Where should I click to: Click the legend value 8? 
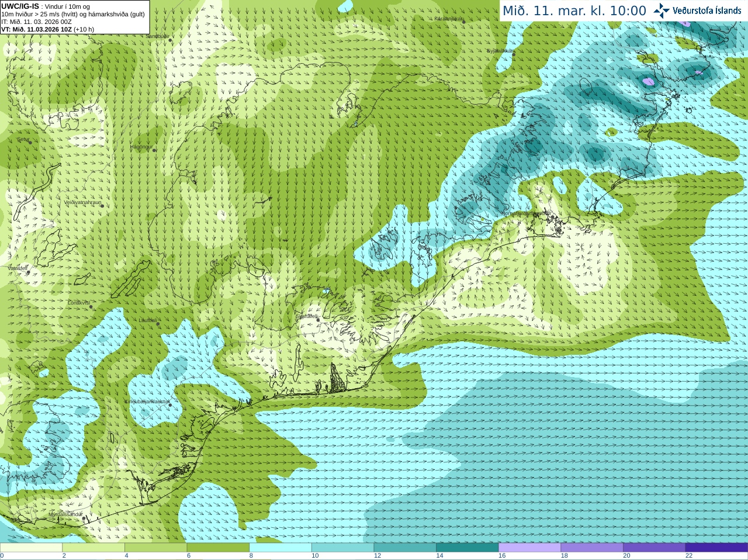tap(251, 556)
